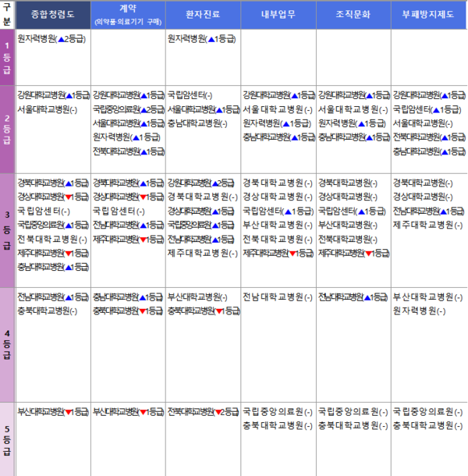Click 원자력병원(▲1등급) in 환자진료 1등급 row
Viewport: 468px width, 476px height.
pos(201,39)
